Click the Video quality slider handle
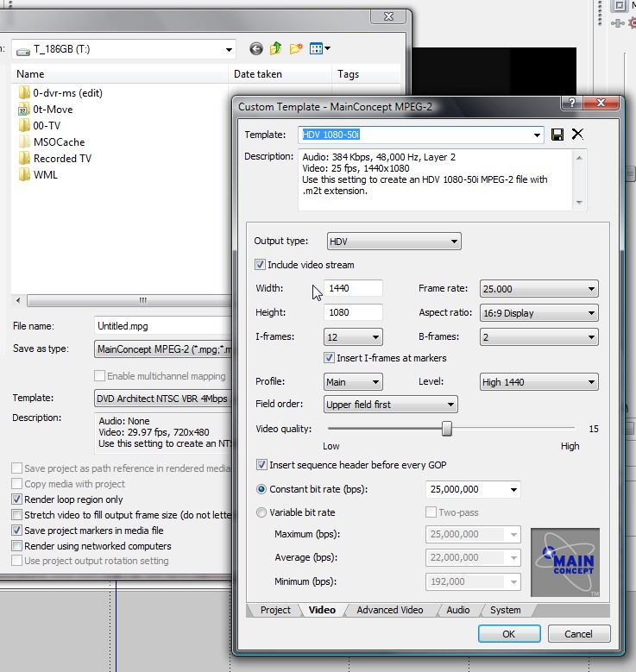 click(446, 428)
